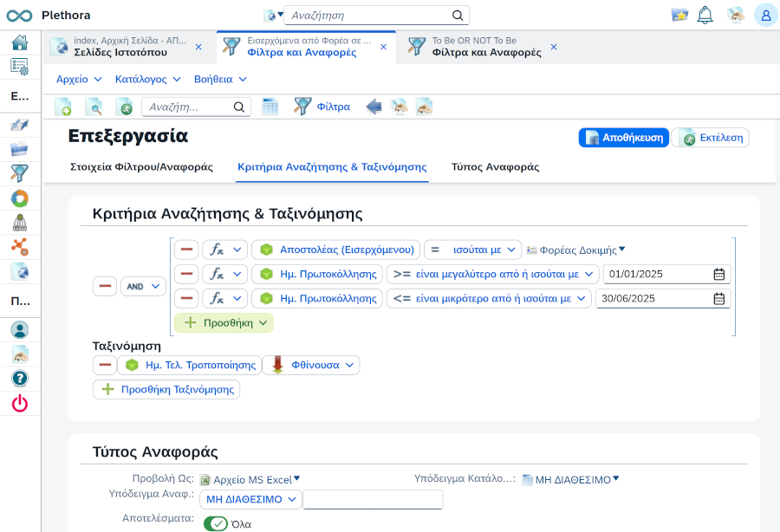This screenshot has width=780, height=532.
Task: Click Προσθήκη Ταξινόμησης to add sorting
Action: [166, 389]
